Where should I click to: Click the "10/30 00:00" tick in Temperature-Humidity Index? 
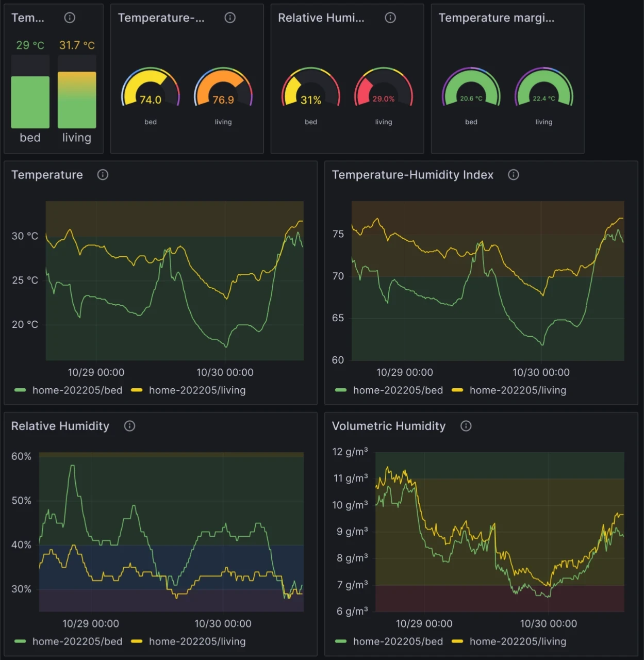(541, 372)
